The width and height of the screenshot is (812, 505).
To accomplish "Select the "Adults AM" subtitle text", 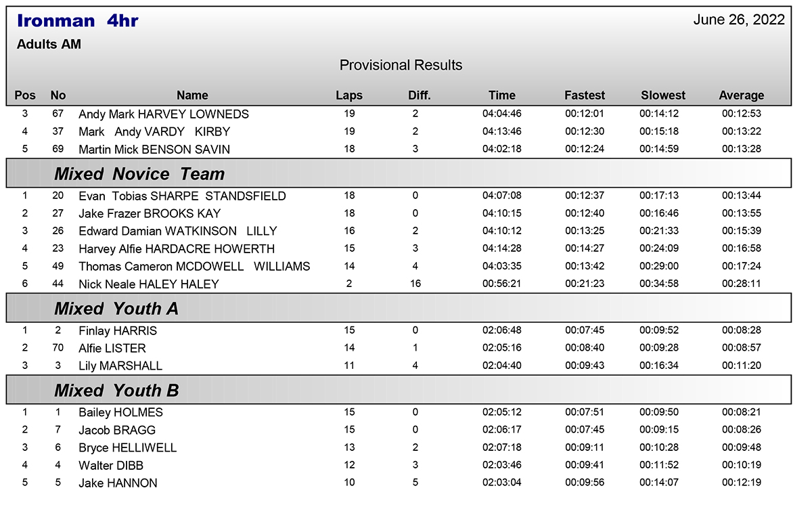I will point(49,45).
